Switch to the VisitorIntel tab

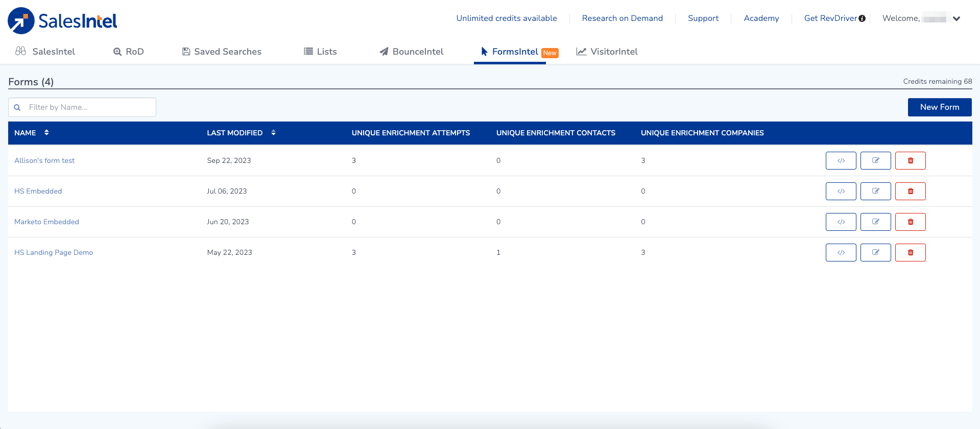[x=607, y=52]
